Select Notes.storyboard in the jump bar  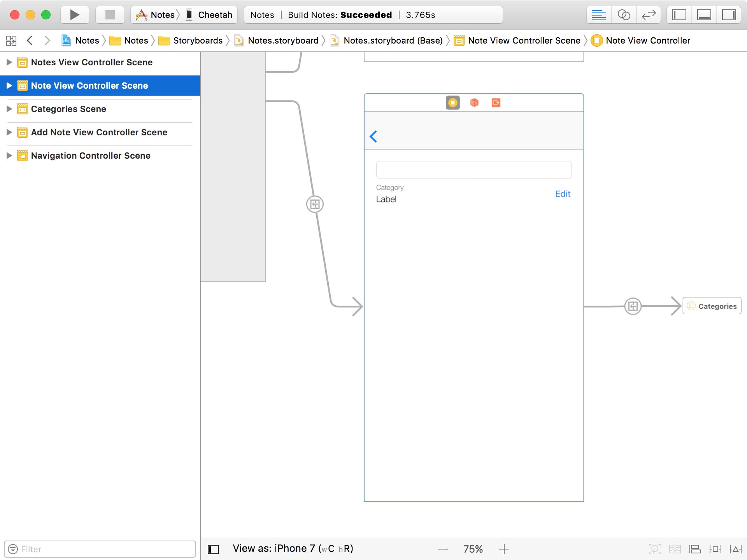pyautogui.click(x=283, y=40)
